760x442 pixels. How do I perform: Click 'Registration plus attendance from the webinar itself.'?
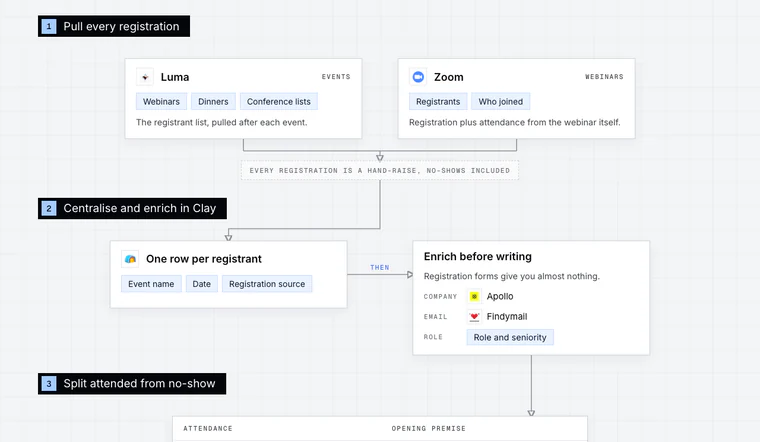(x=515, y=122)
